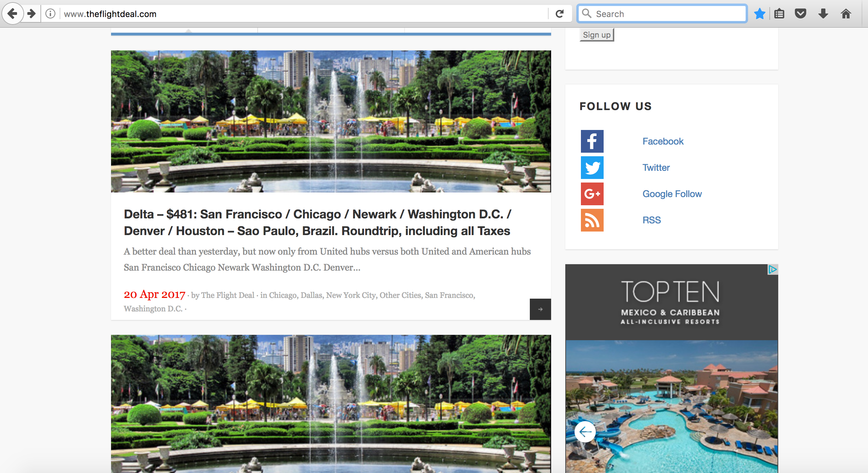Click the Twitter bird icon
868x473 pixels.
point(592,168)
